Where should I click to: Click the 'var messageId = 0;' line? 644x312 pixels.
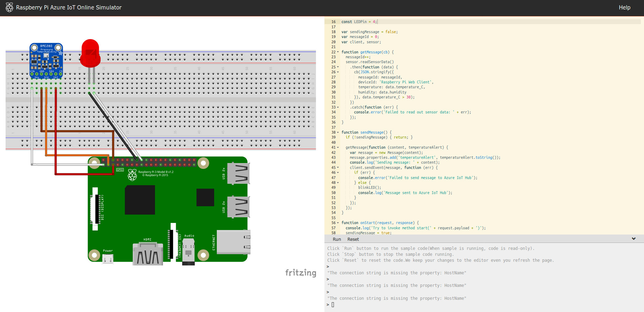coord(360,37)
